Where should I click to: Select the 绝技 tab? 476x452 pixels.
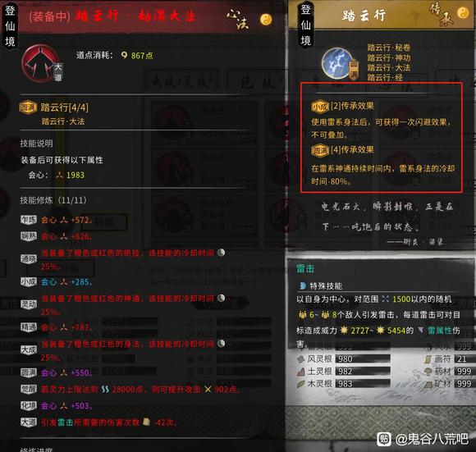tap(257, 82)
